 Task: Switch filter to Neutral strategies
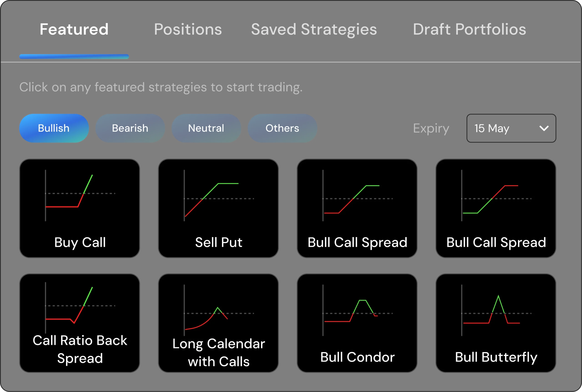pyautogui.click(x=206, y=128)
